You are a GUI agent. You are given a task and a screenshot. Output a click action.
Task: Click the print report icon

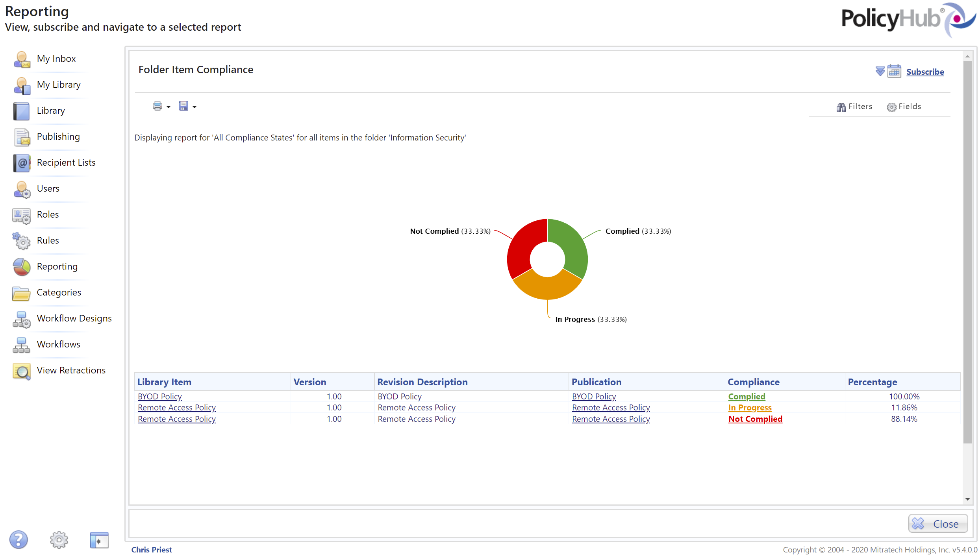tap(157, 106)
